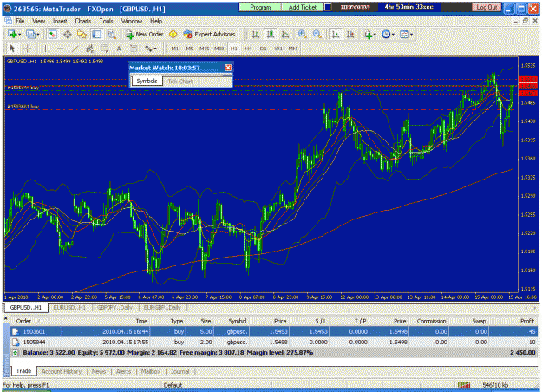Open the File menu
This screenshot has height=392, width=542.
click(20, 21)
